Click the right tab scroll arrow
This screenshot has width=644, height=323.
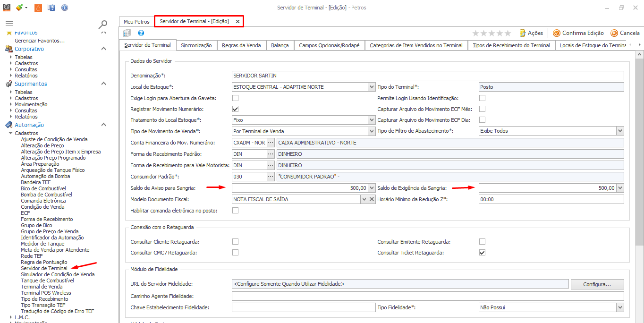(639, 45)
